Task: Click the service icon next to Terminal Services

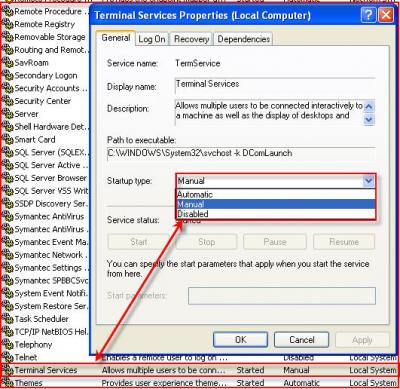Action: point(7,370)
